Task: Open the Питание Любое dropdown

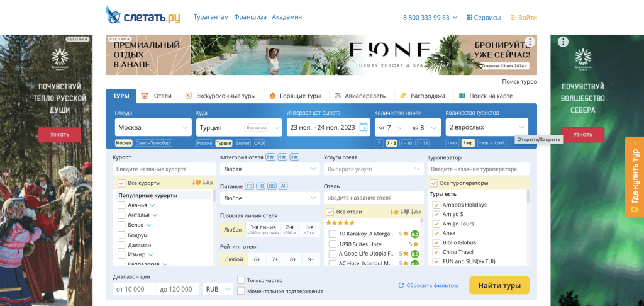Action: [270, 198]
